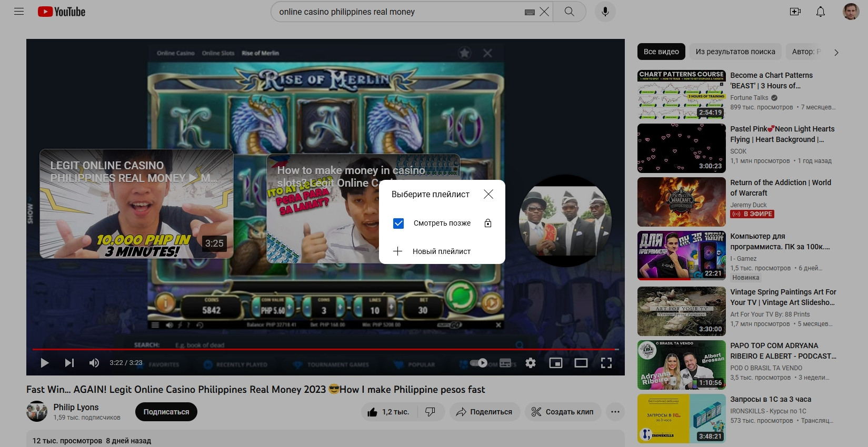Play the video
Screen dimensions: 868x447
(x=45, y=363)
